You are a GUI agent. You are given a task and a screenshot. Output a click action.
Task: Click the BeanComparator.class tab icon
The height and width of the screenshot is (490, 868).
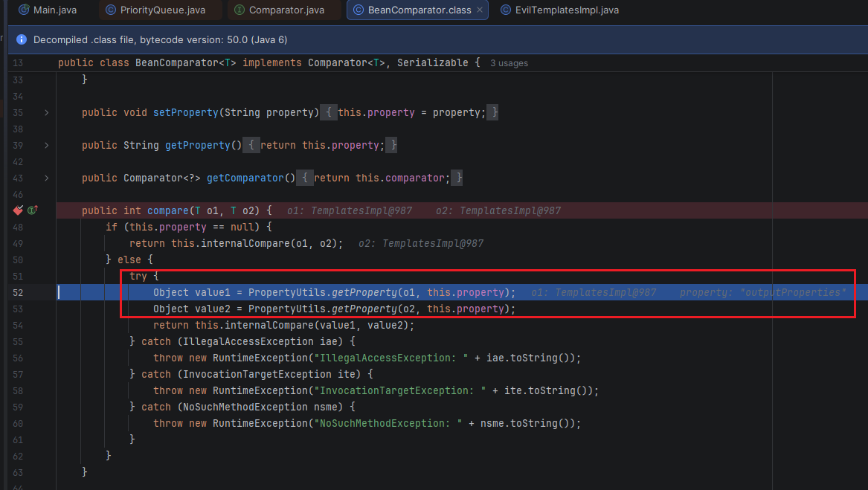(x=359, y=10)
